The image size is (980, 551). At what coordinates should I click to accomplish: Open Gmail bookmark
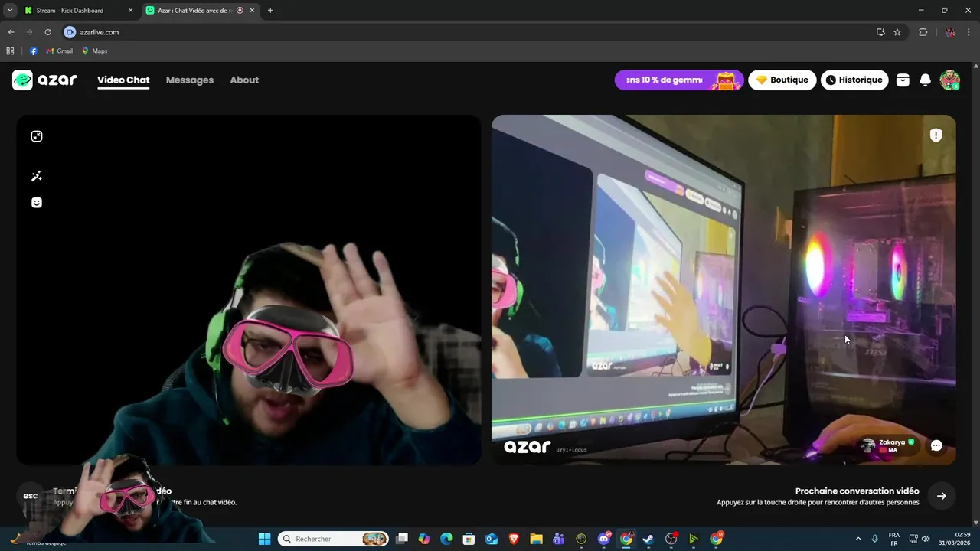coord(60,51)
